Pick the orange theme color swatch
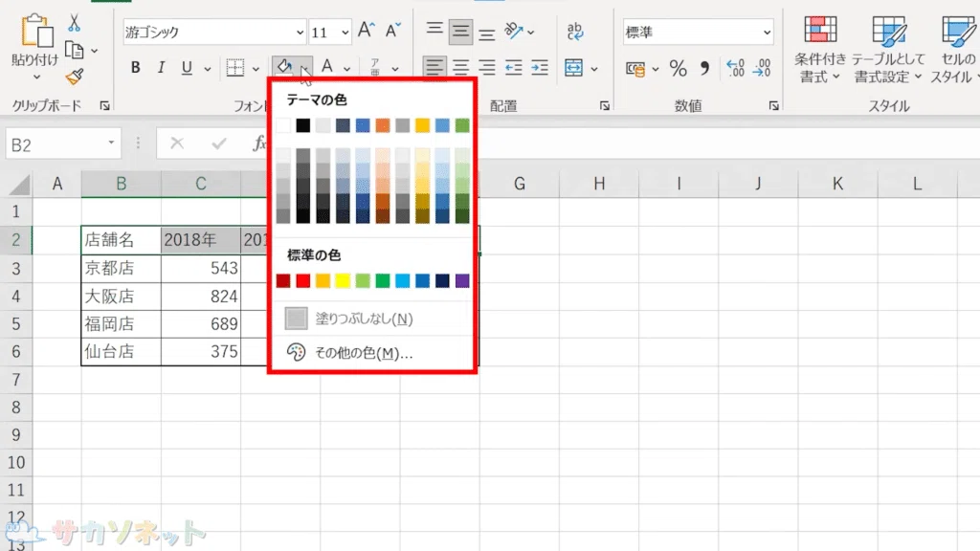Screen dimensions: 980x551 coord(383,125)
